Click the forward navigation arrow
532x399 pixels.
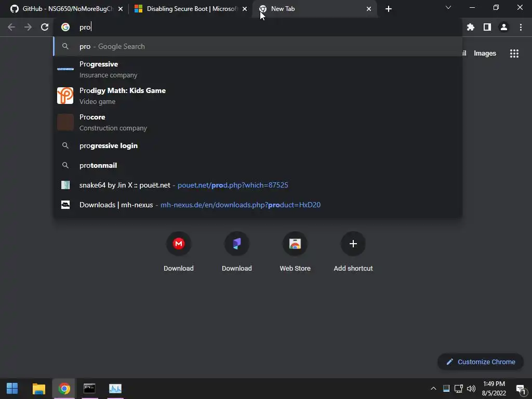[x=28, y=27]
